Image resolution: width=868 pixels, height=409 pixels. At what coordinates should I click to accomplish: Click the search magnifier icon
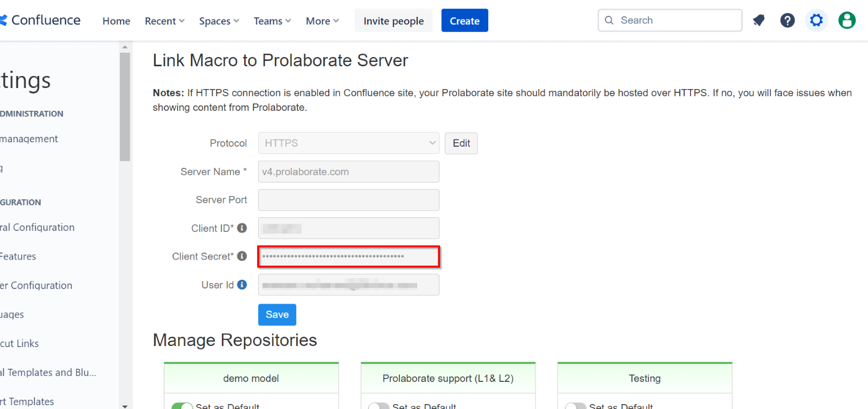609,20
